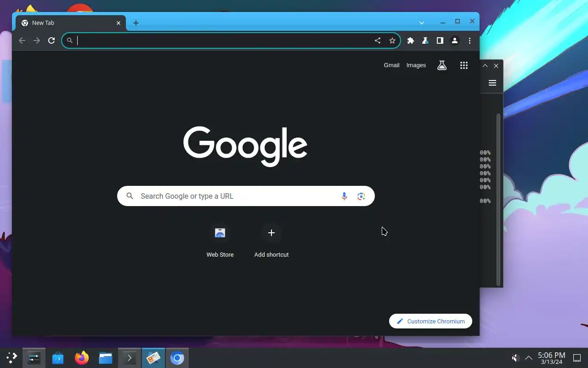Image resolution: width=588 pixels, height=368 pixels.
Task: Open the Google apps grid
Action: coord(464,65)
